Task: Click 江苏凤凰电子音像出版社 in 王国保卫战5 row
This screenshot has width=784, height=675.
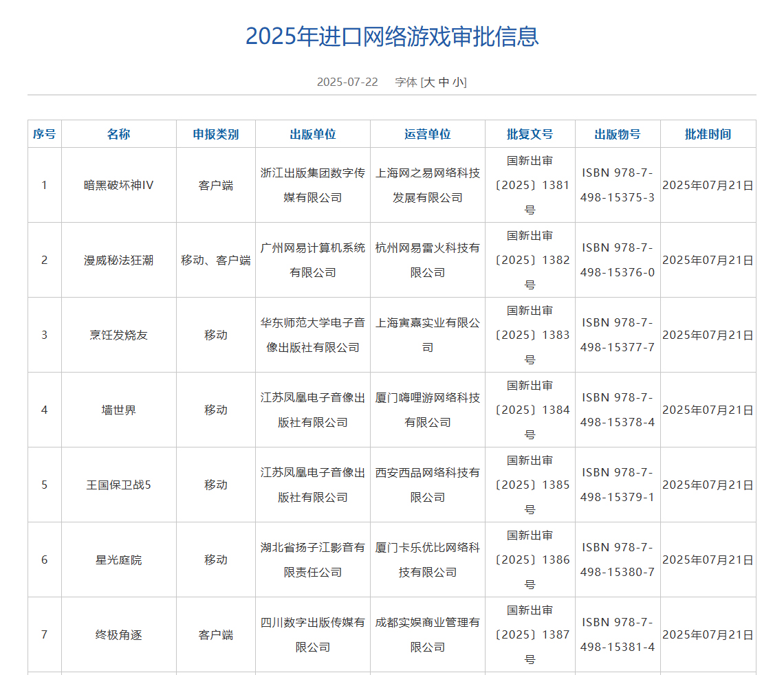Action: tap(313, 485)
